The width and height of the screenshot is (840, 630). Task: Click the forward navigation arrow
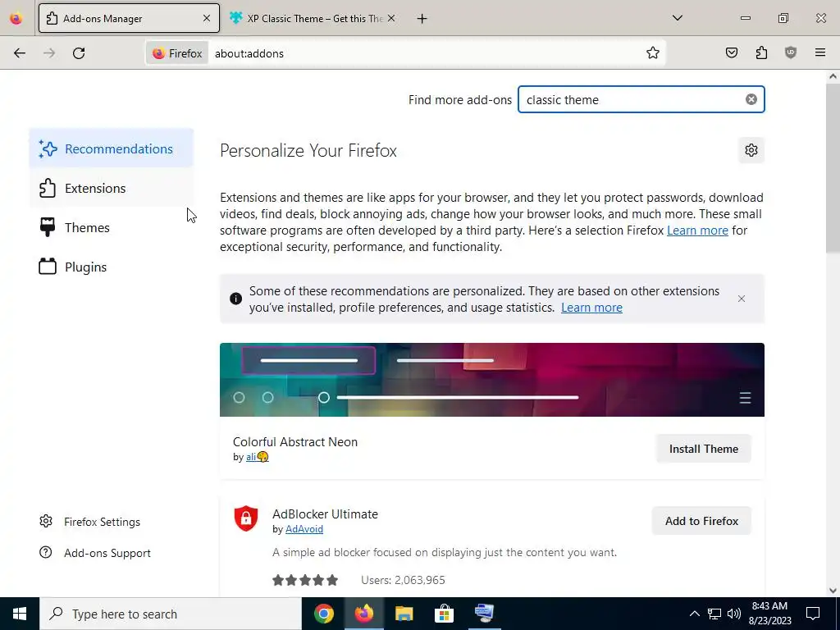pyautogui.click(x=49, y=53)
